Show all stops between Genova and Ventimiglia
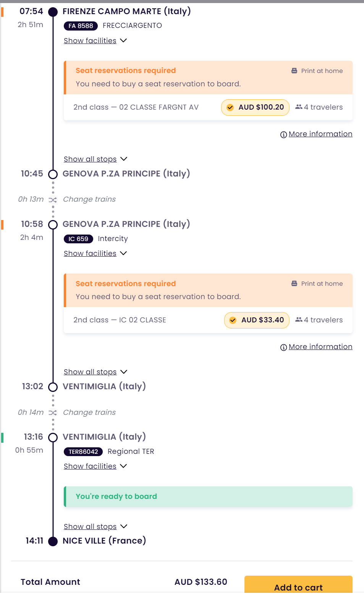364x594 pixels. pos(95,372)
